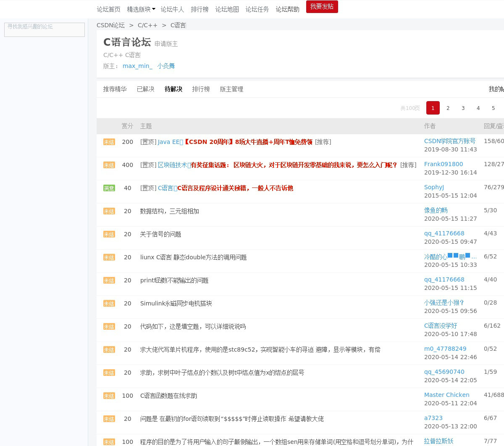Open moderator max_min_ profile
Viewport: 504px width, 446px height.
click(x=137, y=66)
